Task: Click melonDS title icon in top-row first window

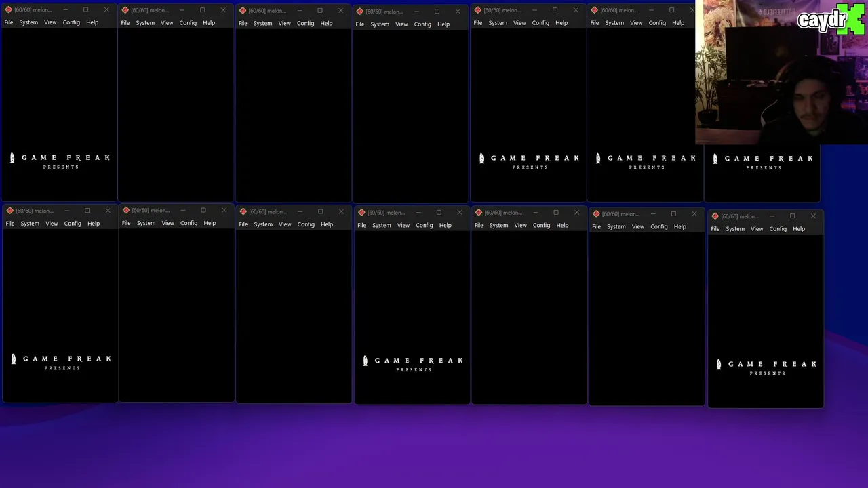Action: pyautogui.click(x=8, y=9)
